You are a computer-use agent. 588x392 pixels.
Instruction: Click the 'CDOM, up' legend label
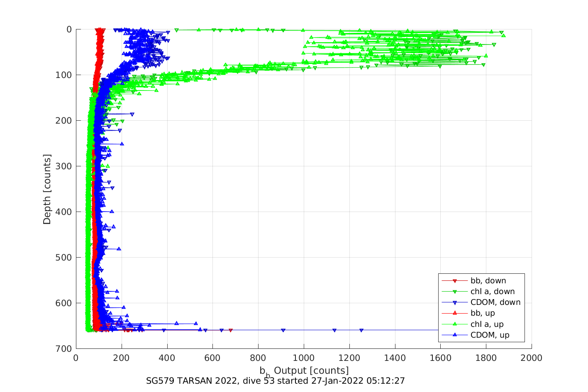[490, 335]
